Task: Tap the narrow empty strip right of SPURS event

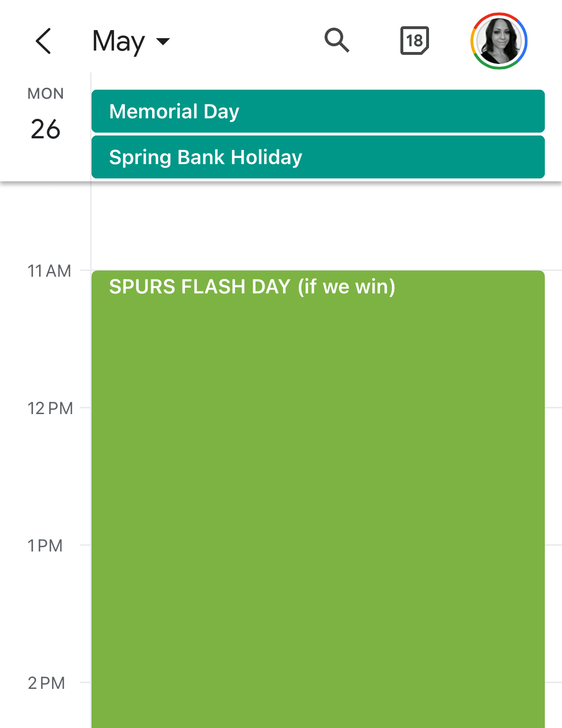Action: (553, 477)
